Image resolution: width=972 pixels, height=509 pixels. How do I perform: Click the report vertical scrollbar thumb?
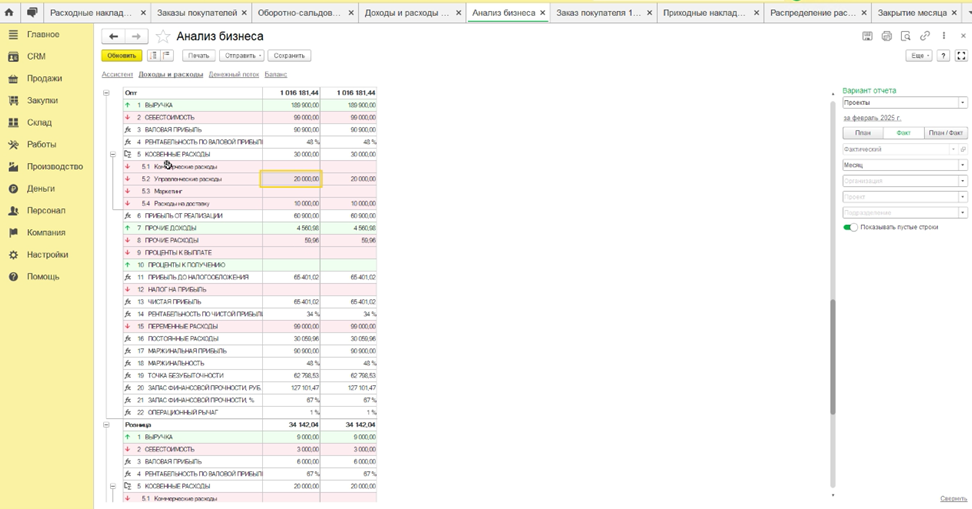[x=833, y=356]
